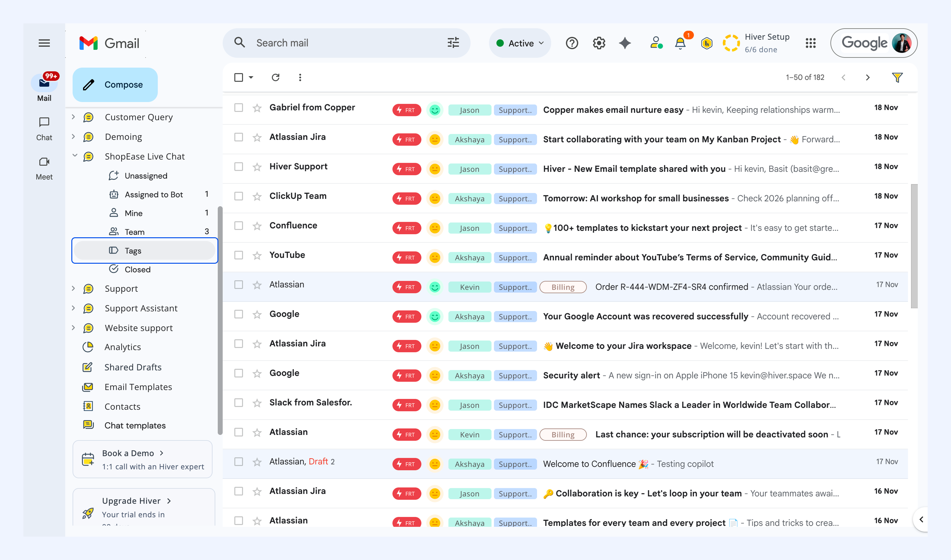Click Support tag on Atlassian Jira Kanban email
951x560 pixels.
pos(515,140)
